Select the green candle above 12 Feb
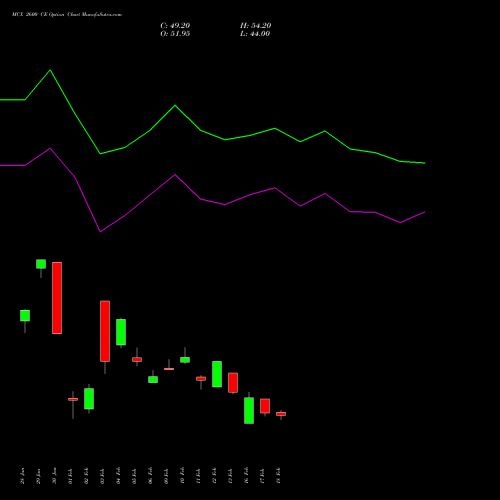Viewport: 500px width, 500px height. point(217,374)
